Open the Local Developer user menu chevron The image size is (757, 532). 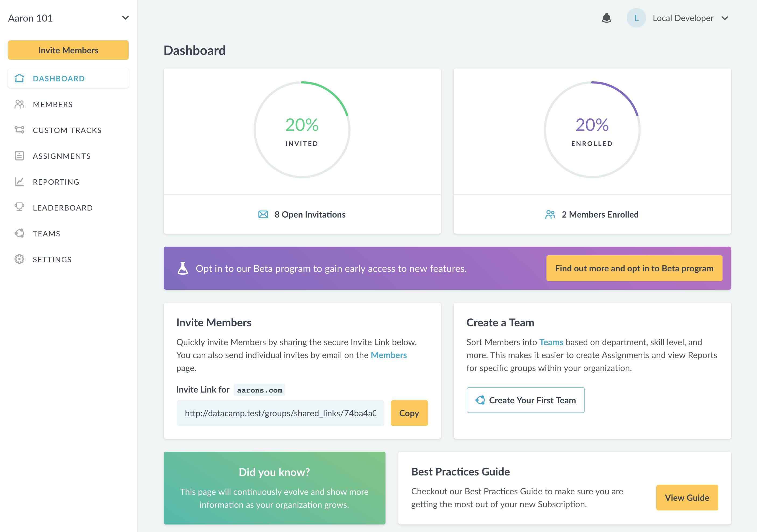pyautogui.click(x=725, y=18)
